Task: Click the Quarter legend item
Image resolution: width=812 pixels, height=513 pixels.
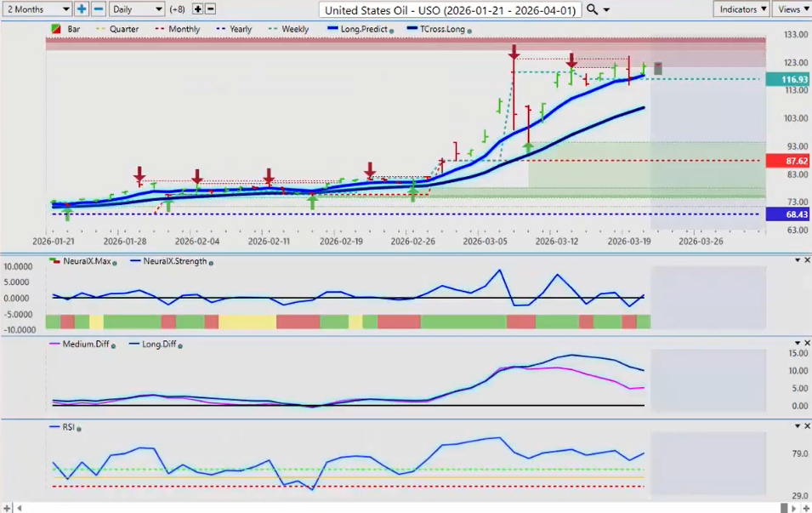Action: [117, 29]
